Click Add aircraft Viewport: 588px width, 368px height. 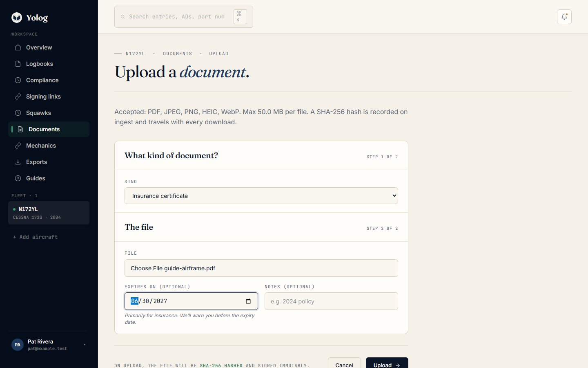tap(35, 237)
